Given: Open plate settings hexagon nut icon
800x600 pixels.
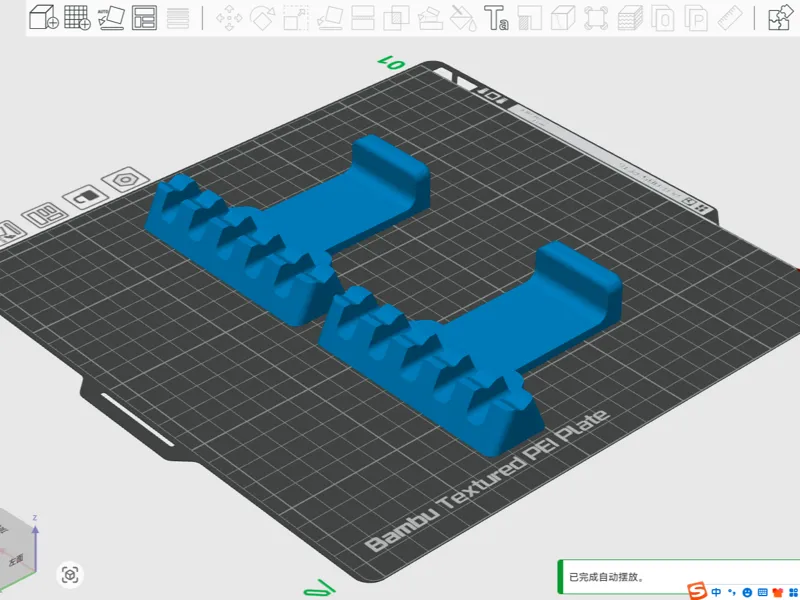Looking at the screenshot, I should (125, 179).
